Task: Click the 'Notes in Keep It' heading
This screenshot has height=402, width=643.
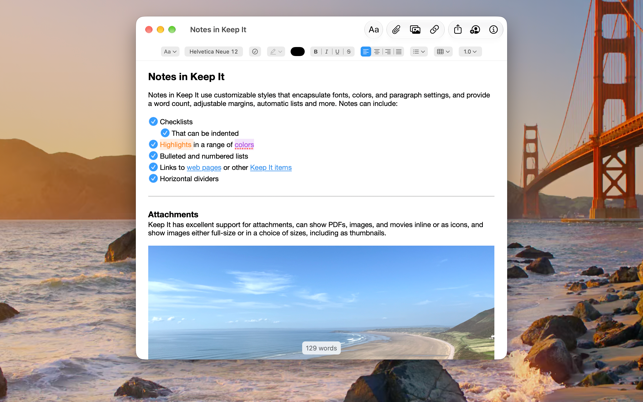Action: coord(186,77)
